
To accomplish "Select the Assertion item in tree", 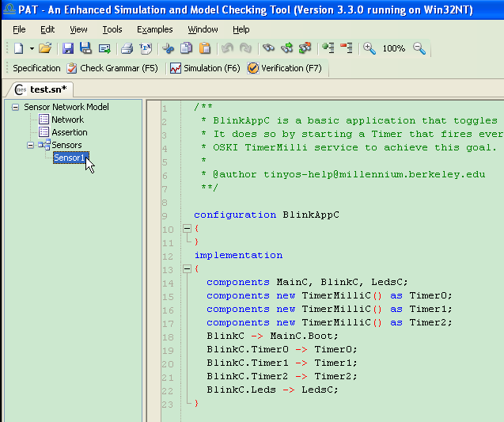I will 70,132.
